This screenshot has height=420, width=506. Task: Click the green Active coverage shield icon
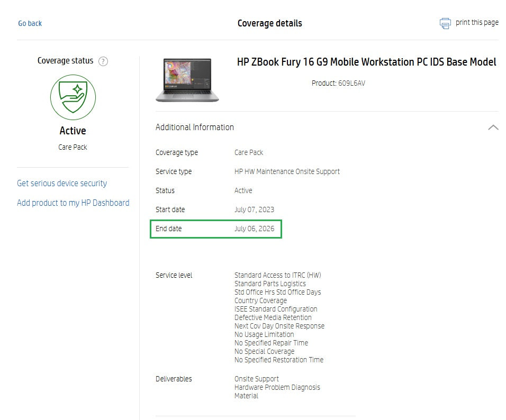click(x=73, y=97)
